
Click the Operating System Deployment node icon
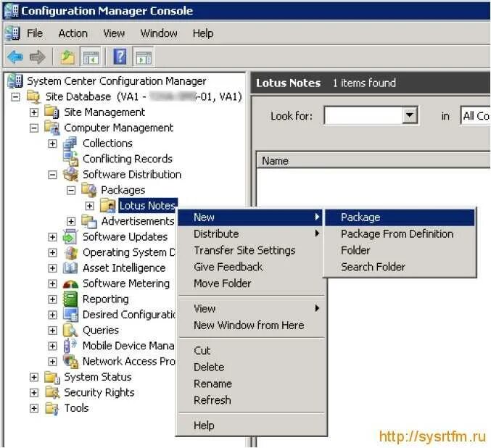[x=71, y=252]
